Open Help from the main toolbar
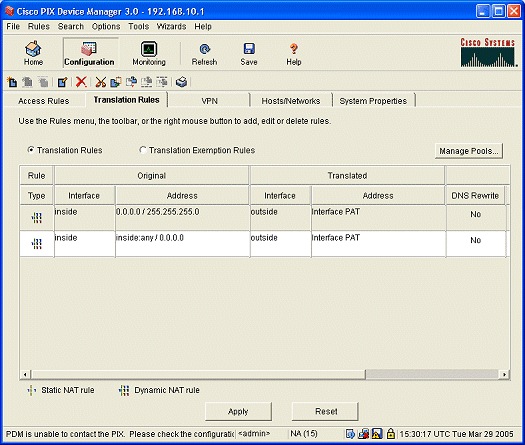 coord(294,53)
